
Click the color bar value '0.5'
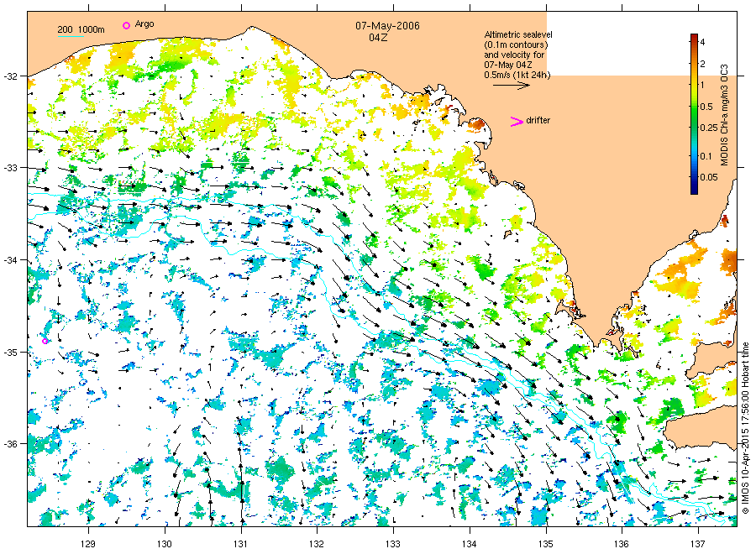click(x=706, y=107)
